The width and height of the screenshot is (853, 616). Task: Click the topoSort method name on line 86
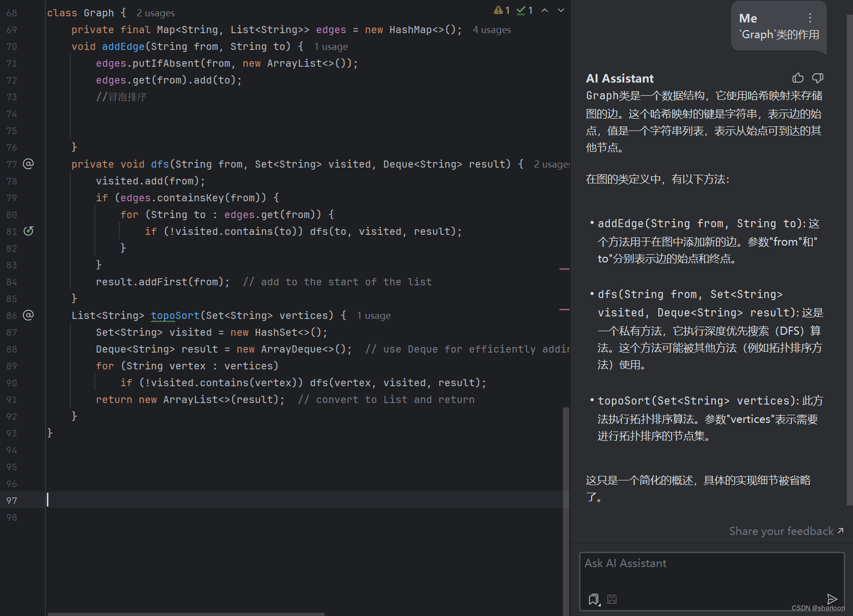tap(175, 315)
